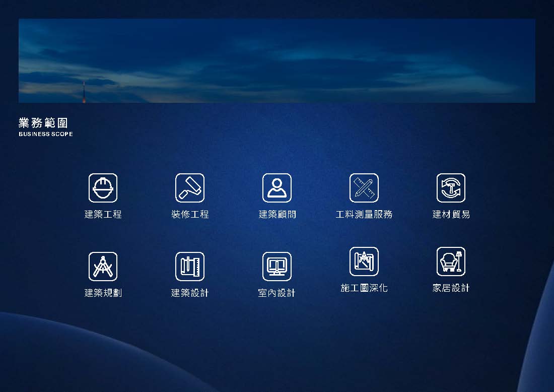Click the BUSINESS SCOPE subtitle
The height and width of the screenshot is (392, 554).
click(x=46, y=134)
